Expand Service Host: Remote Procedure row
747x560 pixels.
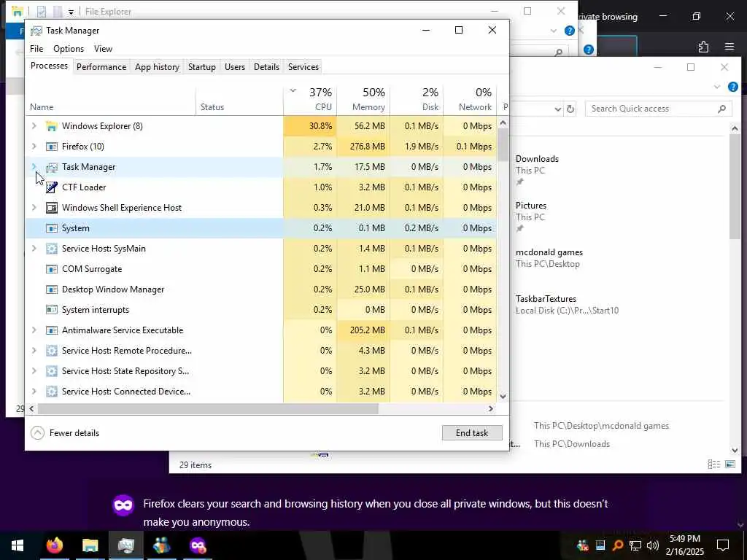click(x=34, y=351)
